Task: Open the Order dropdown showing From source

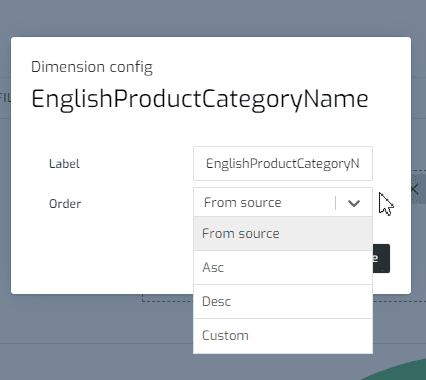Action: coord(283,202)
